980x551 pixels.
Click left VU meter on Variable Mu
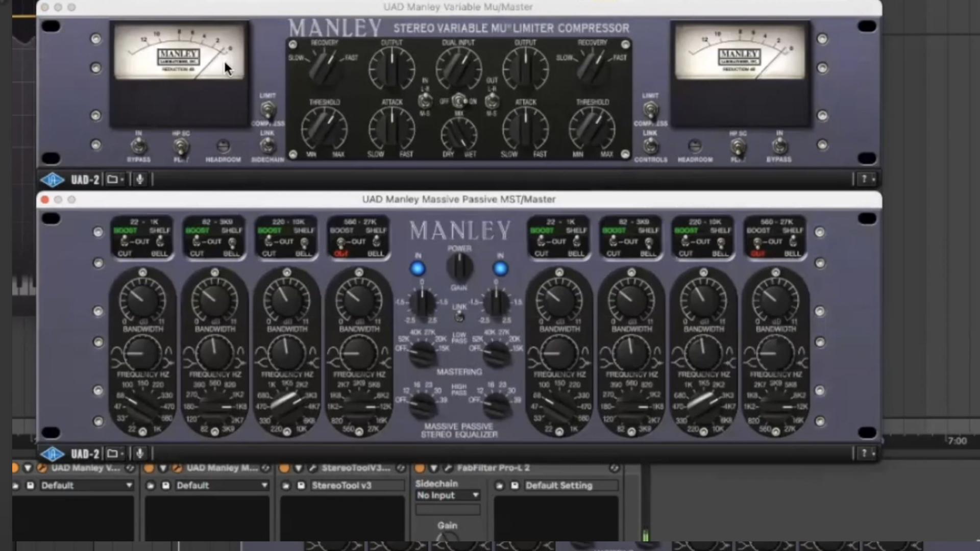pyautogui.click(x=180, y=53)
